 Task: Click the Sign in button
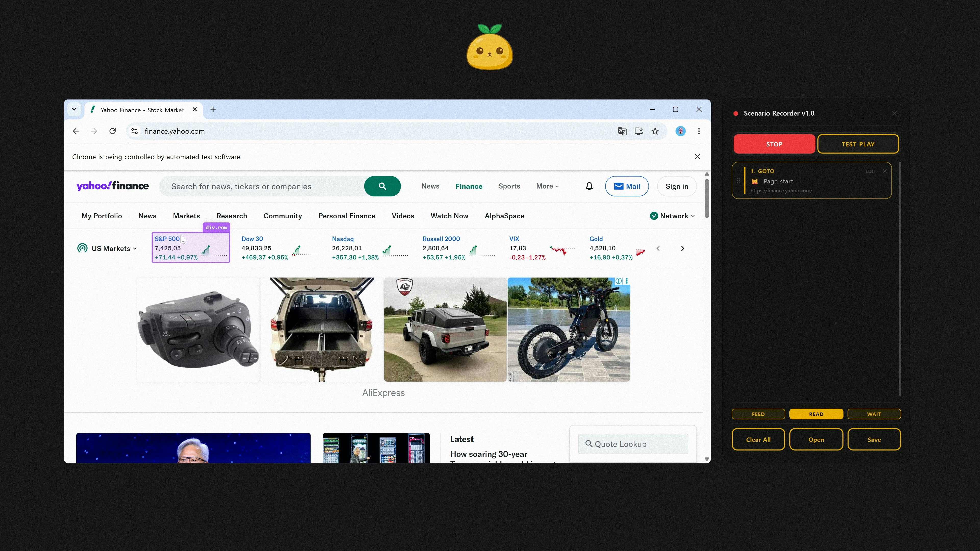click(677, 186)
